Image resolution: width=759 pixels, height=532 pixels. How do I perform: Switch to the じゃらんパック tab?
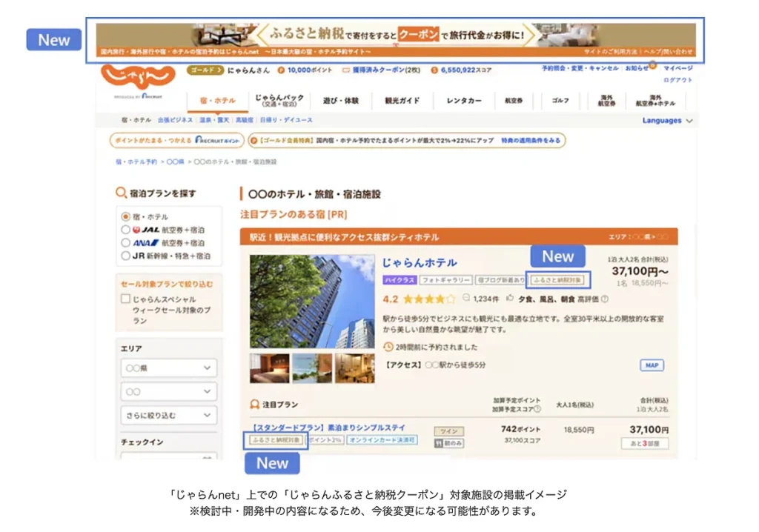[279, 101]
